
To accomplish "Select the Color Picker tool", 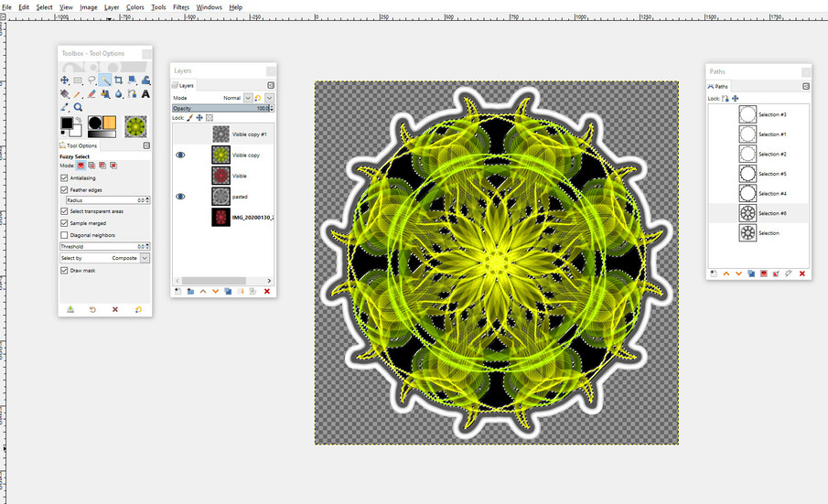I will coord(64,107).
